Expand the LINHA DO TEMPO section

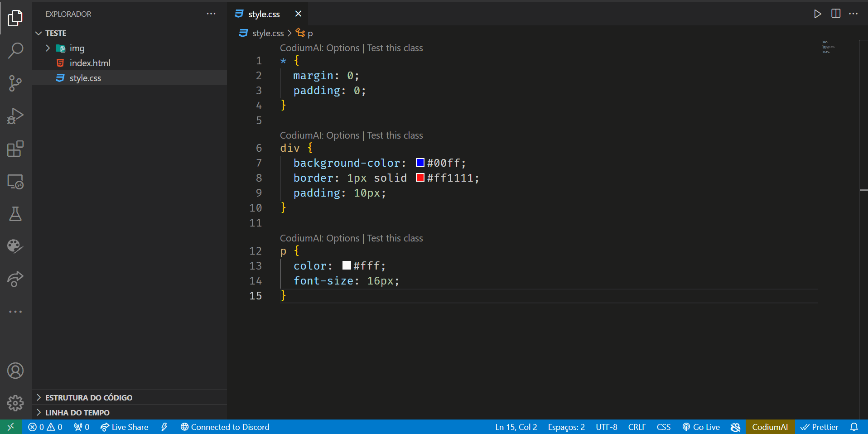click(x=77, y=412)
